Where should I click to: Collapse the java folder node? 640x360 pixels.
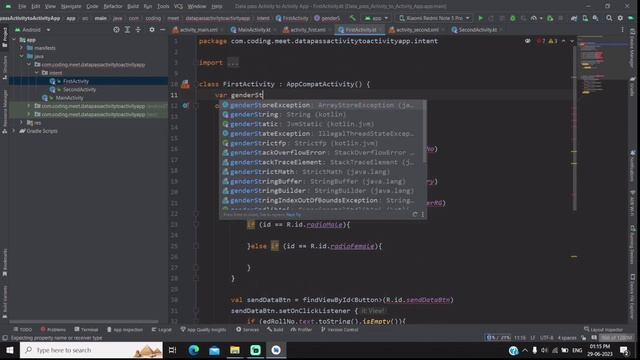pyautogui.click(x=21, y=56)
